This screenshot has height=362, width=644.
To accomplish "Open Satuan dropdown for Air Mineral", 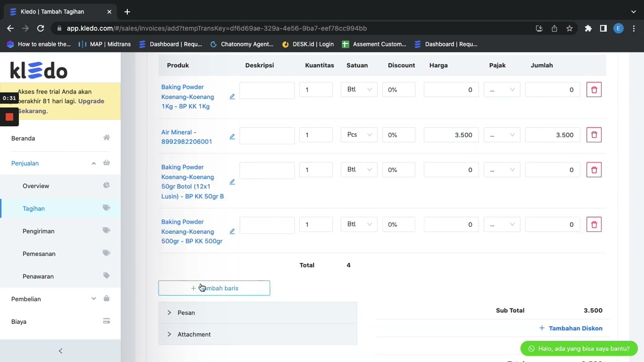I will (x=359, y=135).
